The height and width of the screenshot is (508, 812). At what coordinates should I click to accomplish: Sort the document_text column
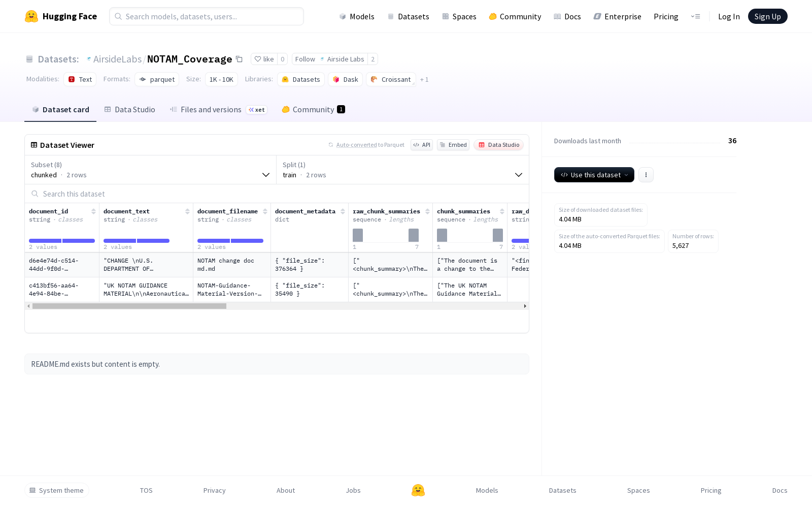(x=187, y=211)
